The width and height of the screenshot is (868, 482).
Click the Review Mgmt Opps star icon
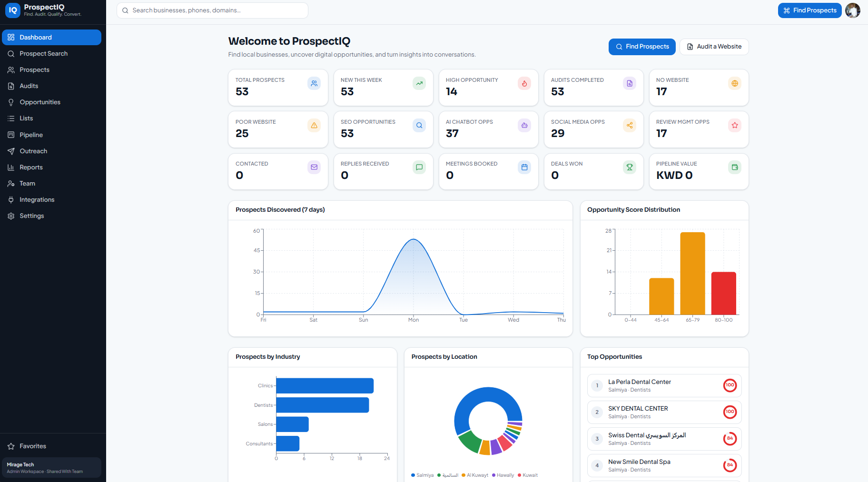(x=735, y=125)
